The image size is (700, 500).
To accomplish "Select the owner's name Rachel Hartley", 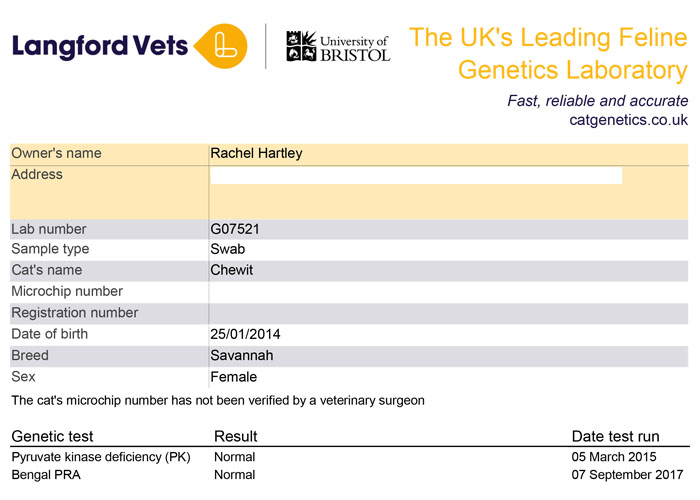I will (256, 153).
